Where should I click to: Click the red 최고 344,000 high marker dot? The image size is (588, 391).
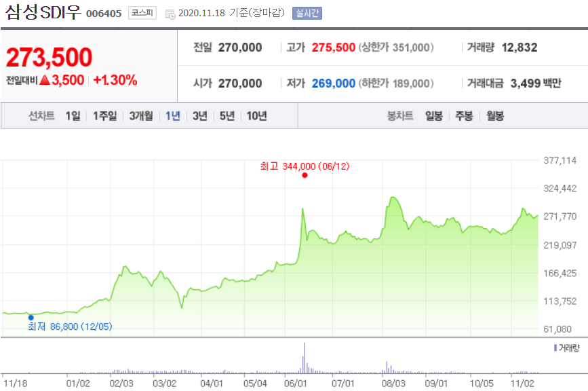[x=305, y=175]
